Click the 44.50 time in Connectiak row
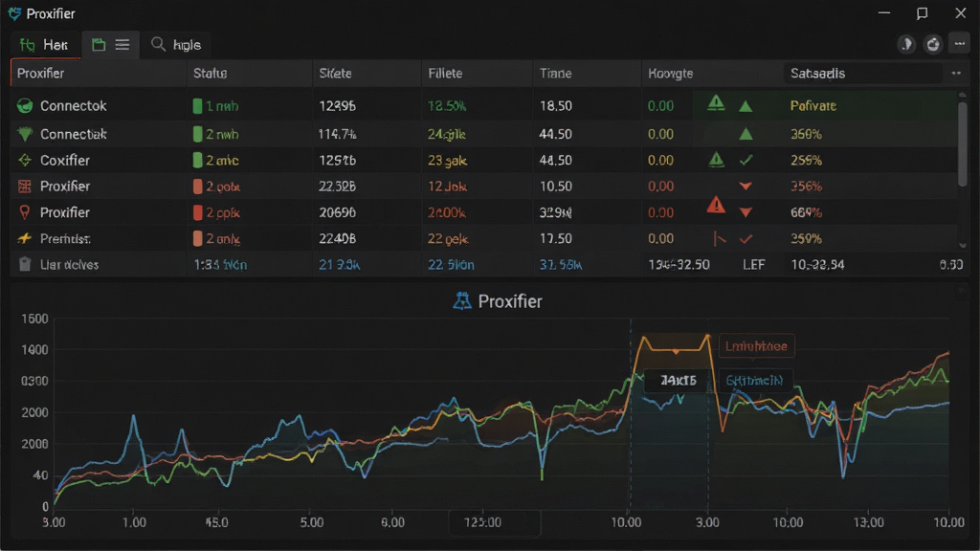Screen dimensions: 980x551 point(556,134)
